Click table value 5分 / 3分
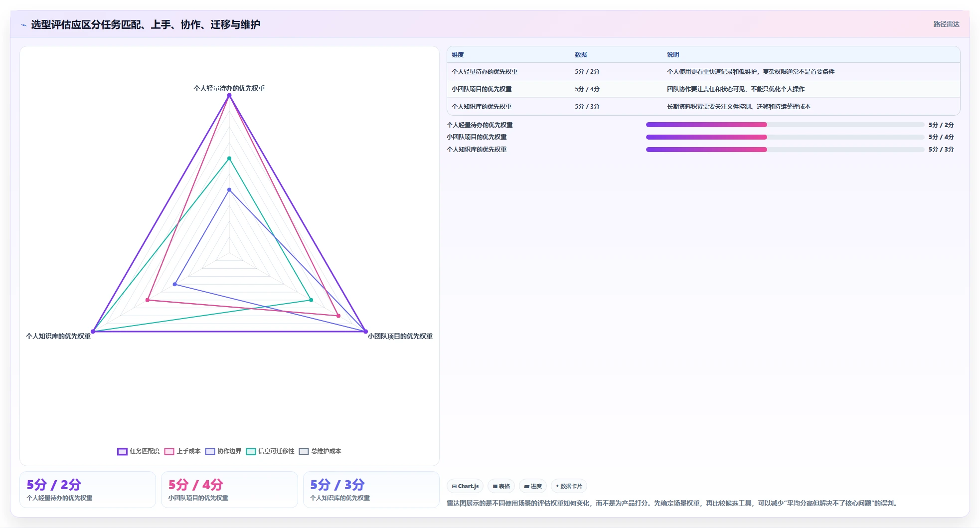This screenshot has width=980, height=528. 587,107
